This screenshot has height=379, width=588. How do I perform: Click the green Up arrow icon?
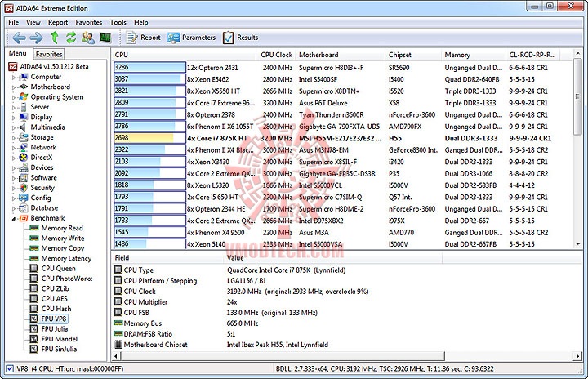pyautogui.click(x=55, y=38)
